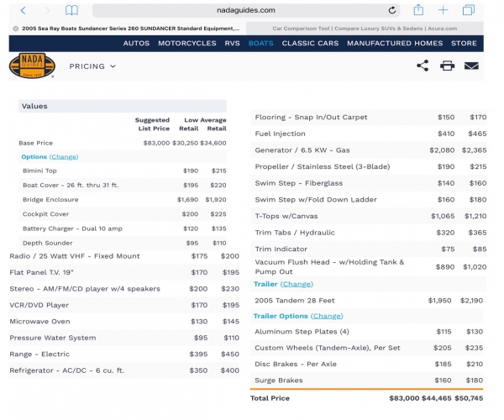The width and height of the screenshot is (504, 420).
Task: Click the $50,745 total average retail
Action: 469,398
